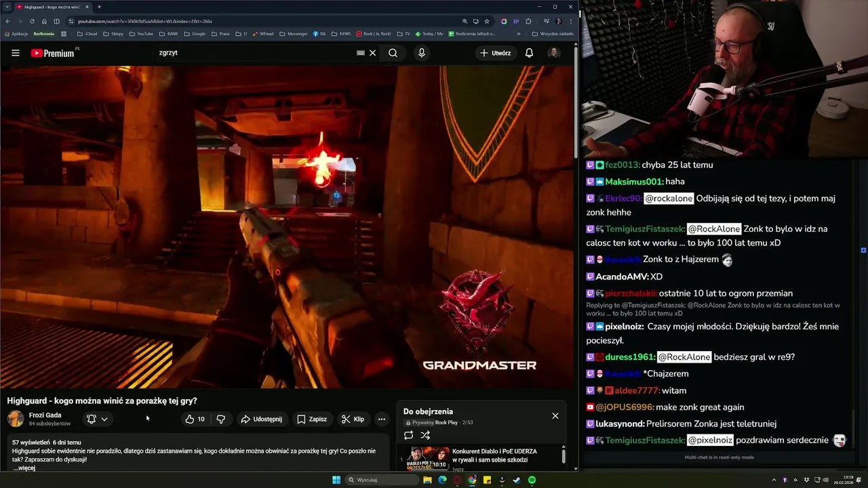Open the keyboard icon in the search field
The height and width of the screenshot is (488, 868).
361,53
